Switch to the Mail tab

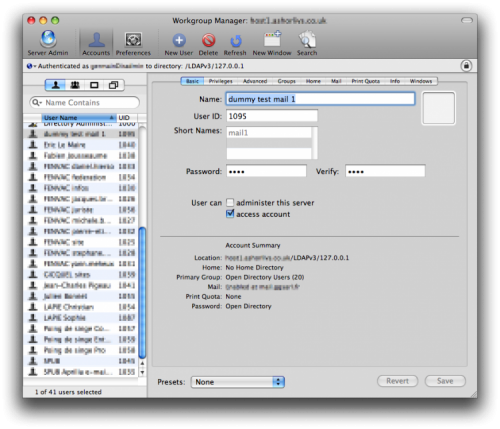click(336, 81)
